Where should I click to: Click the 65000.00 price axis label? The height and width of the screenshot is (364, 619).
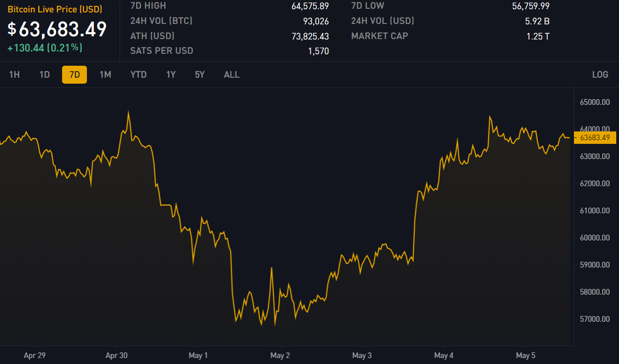point(595,102)
